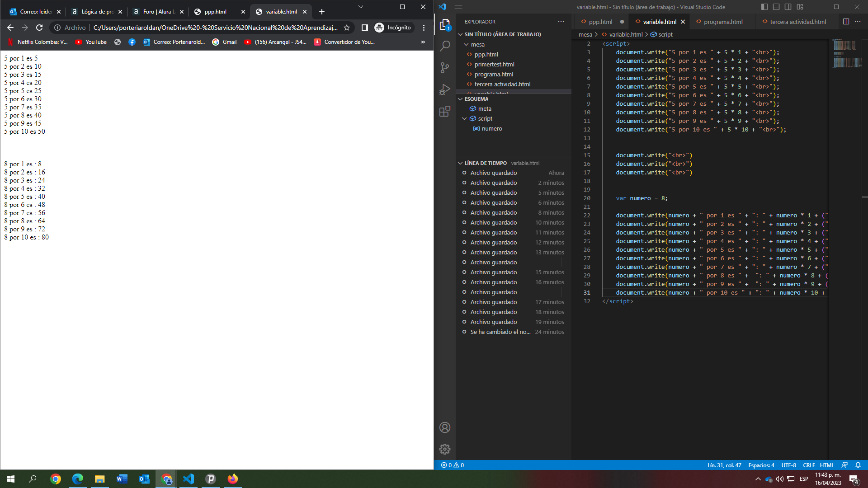Click the code minimap in the editor

(x=847, y=54)
